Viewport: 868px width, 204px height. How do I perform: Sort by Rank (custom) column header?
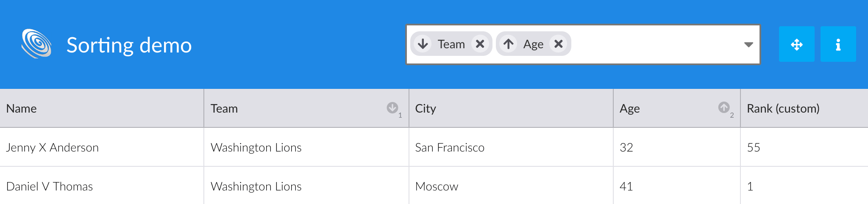[804, 108]
